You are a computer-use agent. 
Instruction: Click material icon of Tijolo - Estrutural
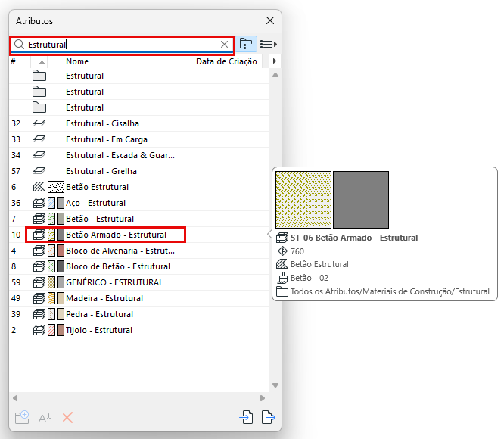39,330
